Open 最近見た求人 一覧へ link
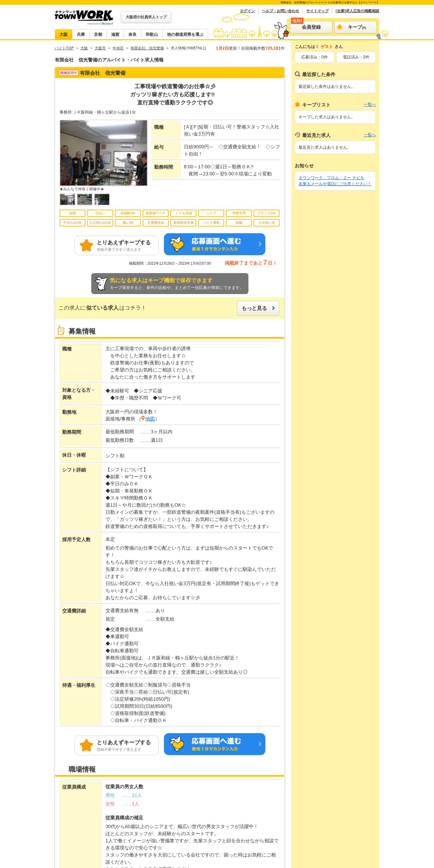 369,135
